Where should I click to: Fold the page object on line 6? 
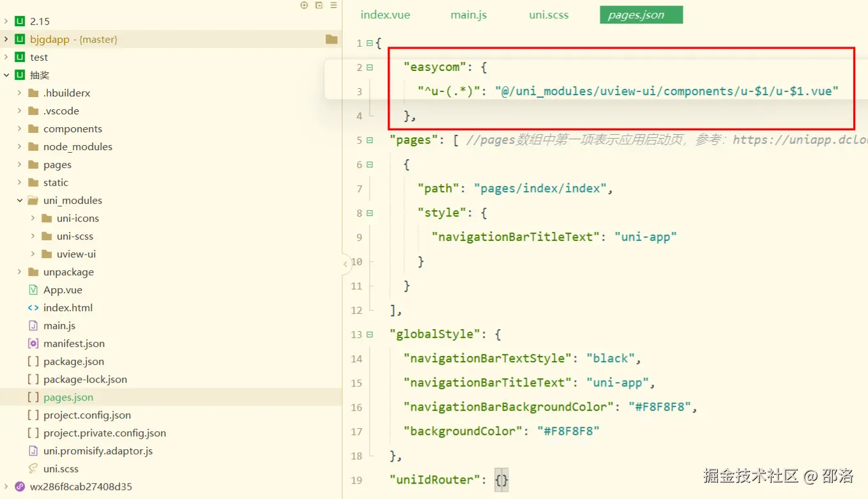pyautogui.click(x=370, y=165)
